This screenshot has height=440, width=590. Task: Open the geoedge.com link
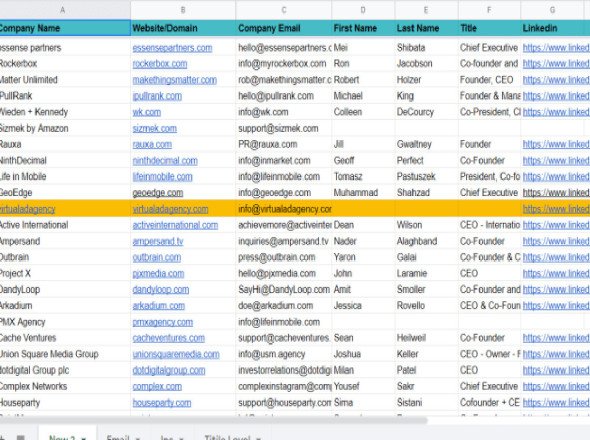(158, 193)
